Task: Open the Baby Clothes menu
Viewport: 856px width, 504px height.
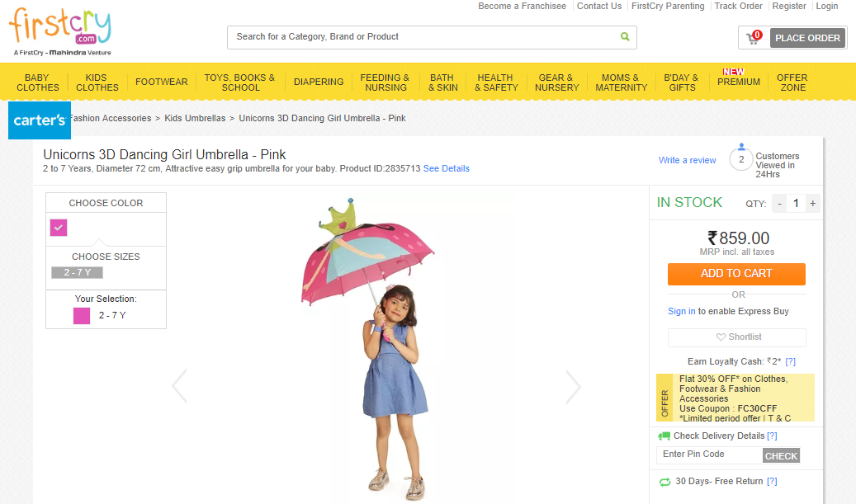Action: pyautogui.click(x=38, y=82)
